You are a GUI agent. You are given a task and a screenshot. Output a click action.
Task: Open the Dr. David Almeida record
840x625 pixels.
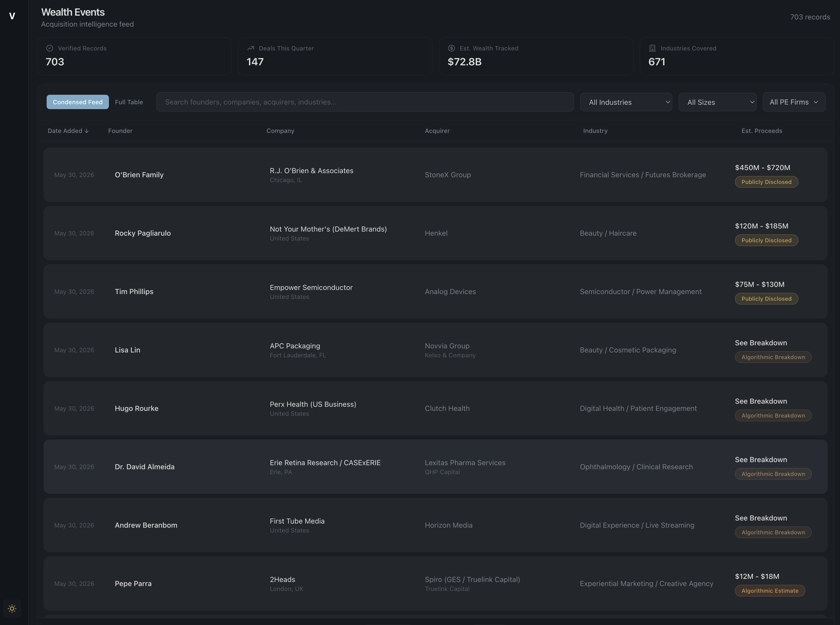click(436, 467)
